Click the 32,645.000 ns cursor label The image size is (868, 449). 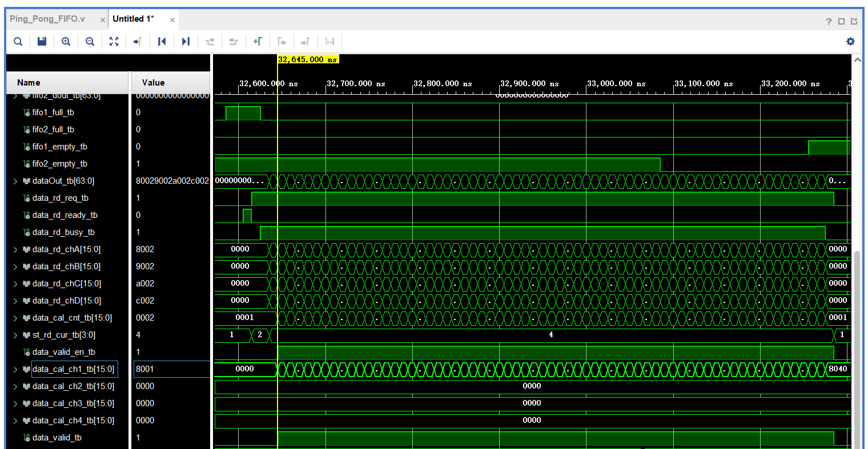tap(308, 59)
